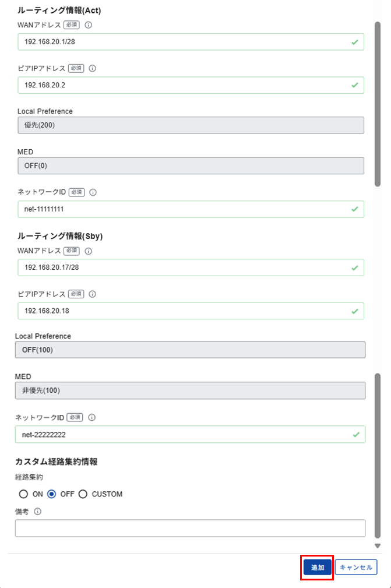This screenshot has height=588, width=391.
Task: Select the OFF radio for 経路集約
Action: pos(52,494)
